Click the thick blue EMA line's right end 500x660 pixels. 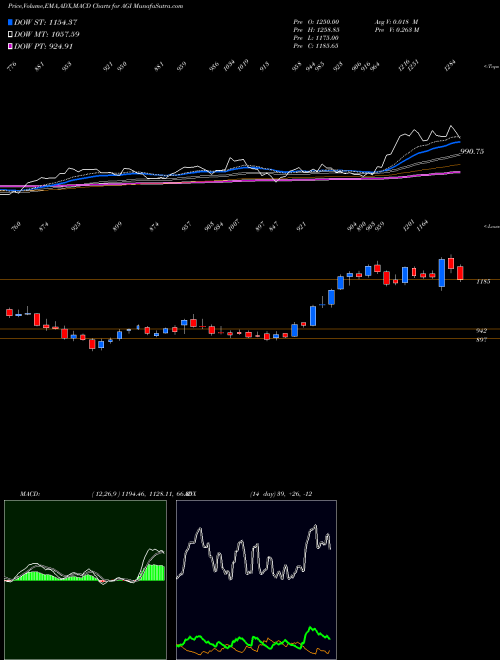point(459,143)
